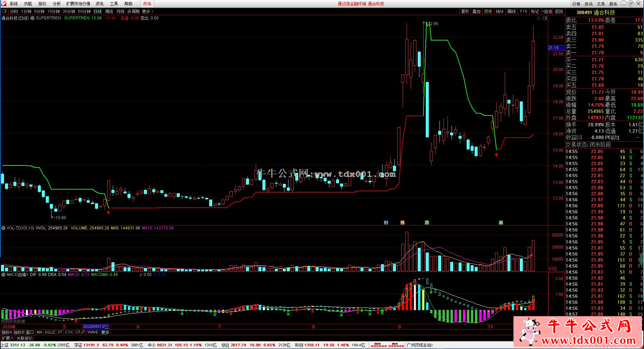Screen dimensions: 644x349
Task: Select the SQJZ indicator tab
Action: (x=50, y=332)
